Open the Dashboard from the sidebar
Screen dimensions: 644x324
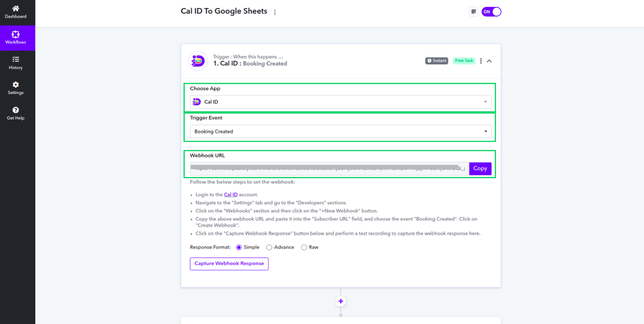16,12
